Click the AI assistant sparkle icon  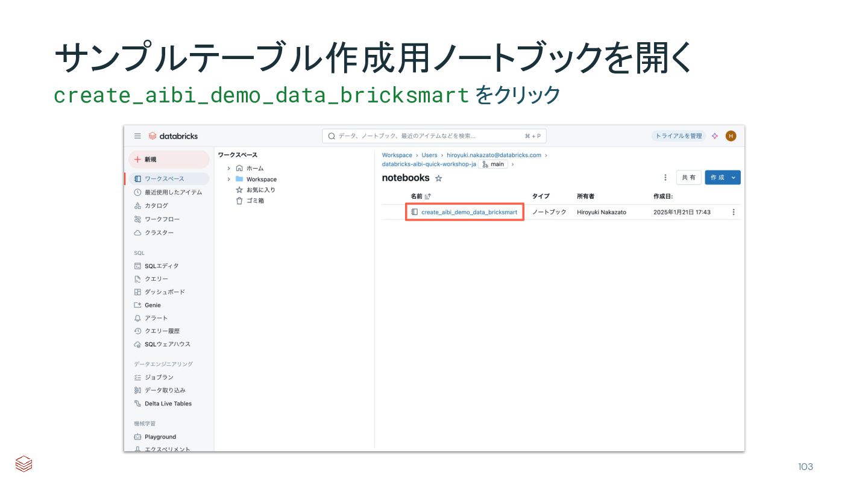(x=715, y=136)
